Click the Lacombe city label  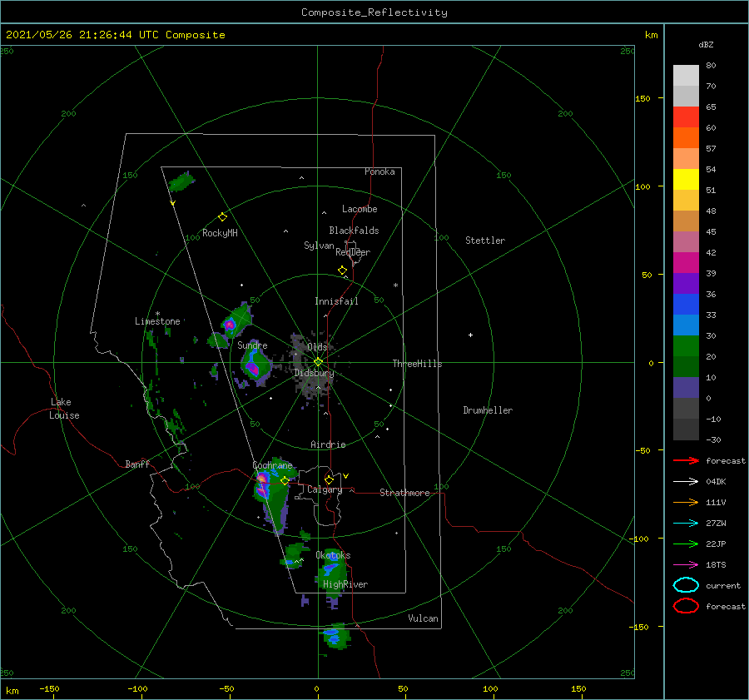click(x=360, y=209)
